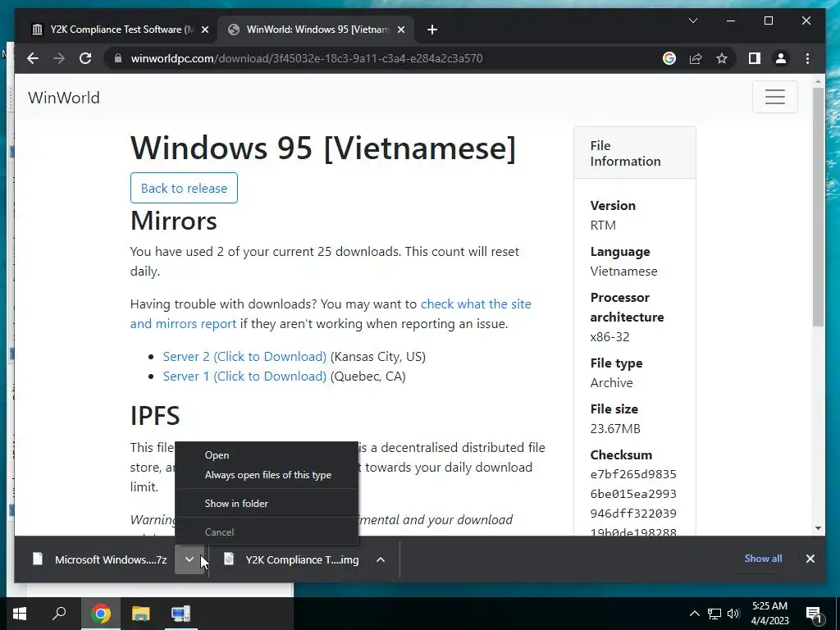The image size is (840, 630).
Task: Click the volume speaker icon
Action: coord(733,614)
